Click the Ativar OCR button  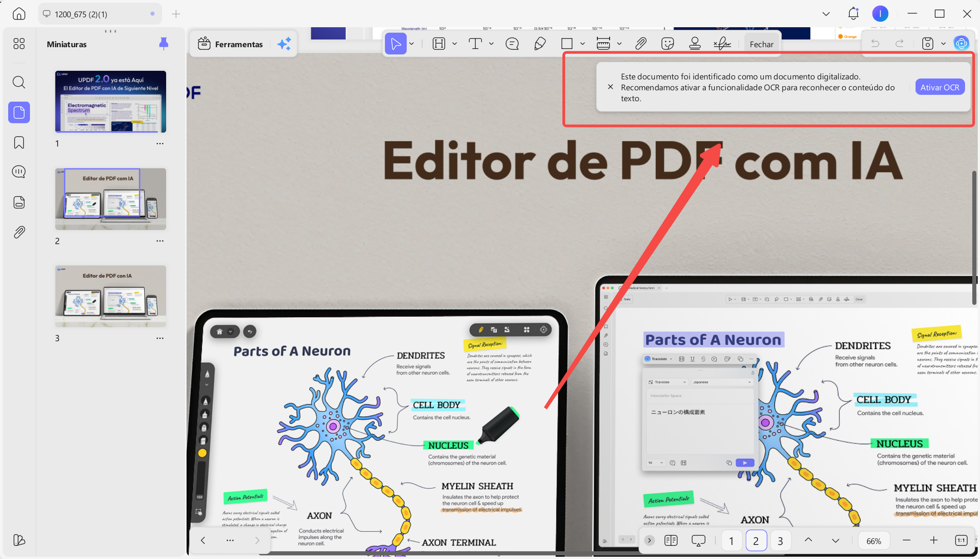coord(940,87)
